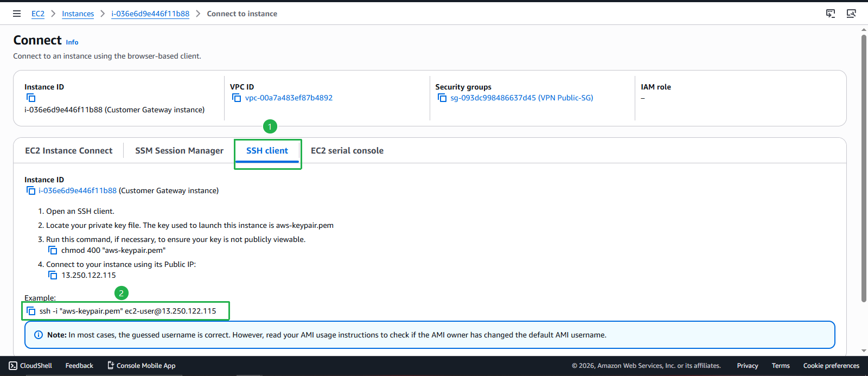Open instance ID link in SSH client section
The height and width of the screenshot is (376, 868).
(78, 190)
